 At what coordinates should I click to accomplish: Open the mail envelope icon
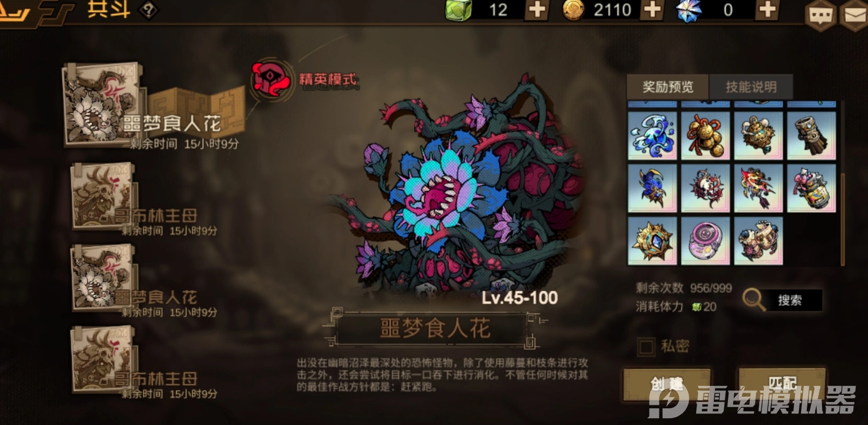tap(855, 15)
